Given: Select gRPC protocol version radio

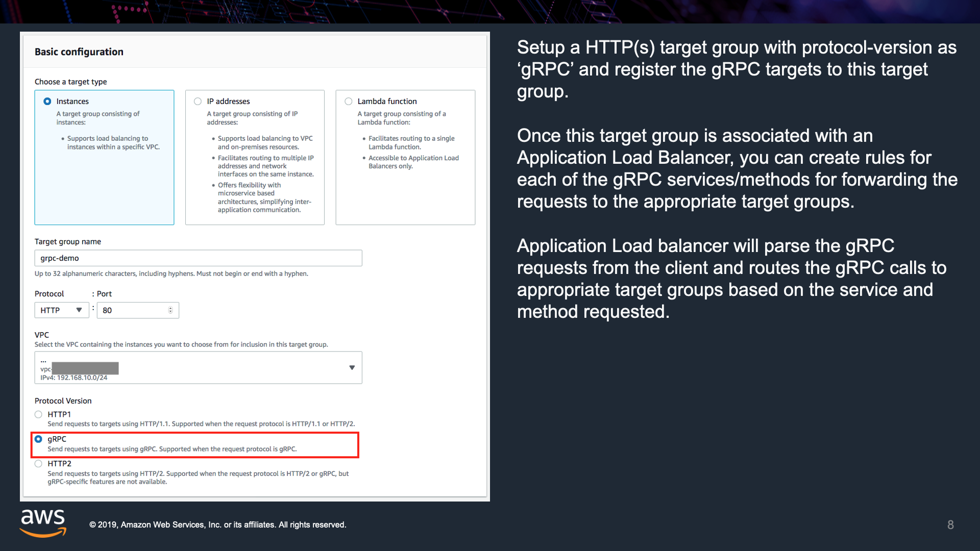Looking at the screenshot, I should (39, 439).
